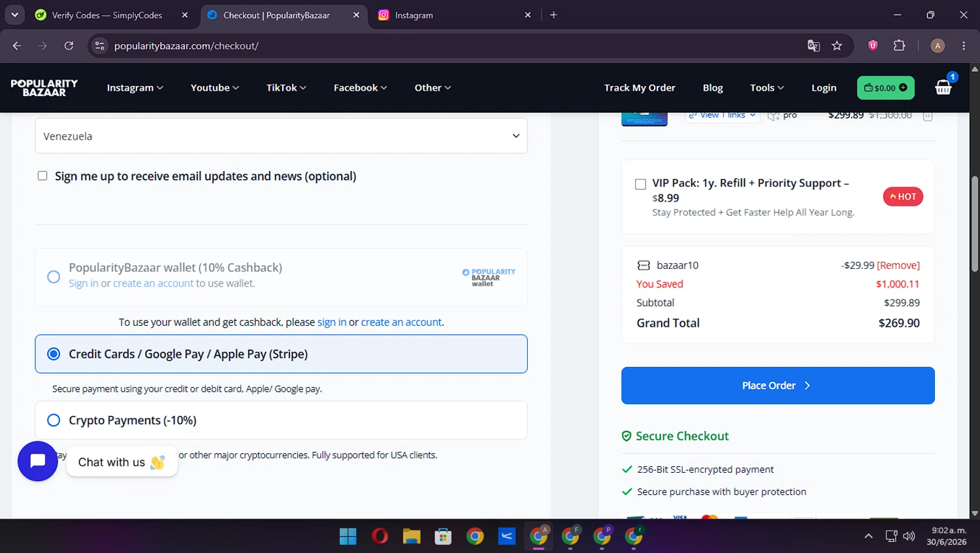The height and width of the screenshot is (553, 980).
Task: Click the Secure Checkout heading
Action: (682, 435)
